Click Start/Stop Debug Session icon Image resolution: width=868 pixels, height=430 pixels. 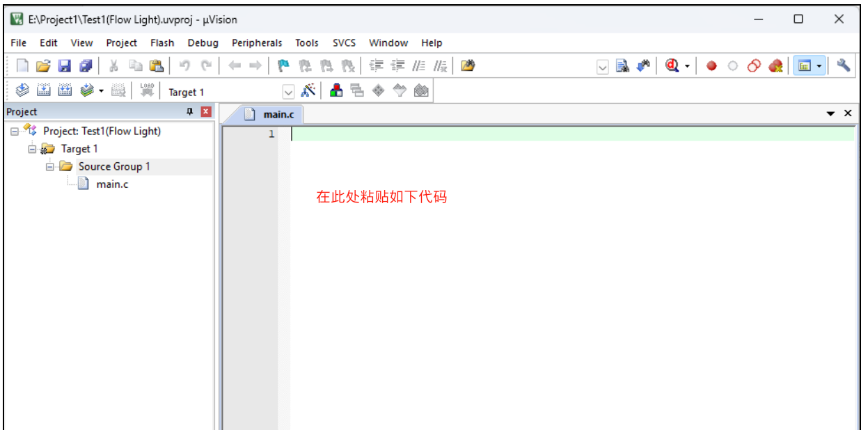672,66
